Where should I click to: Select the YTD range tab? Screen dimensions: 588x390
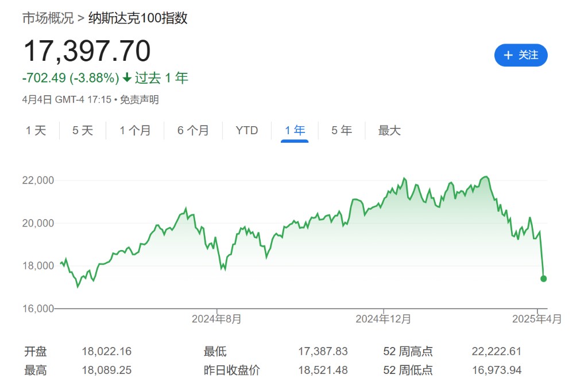pos(247,130)
